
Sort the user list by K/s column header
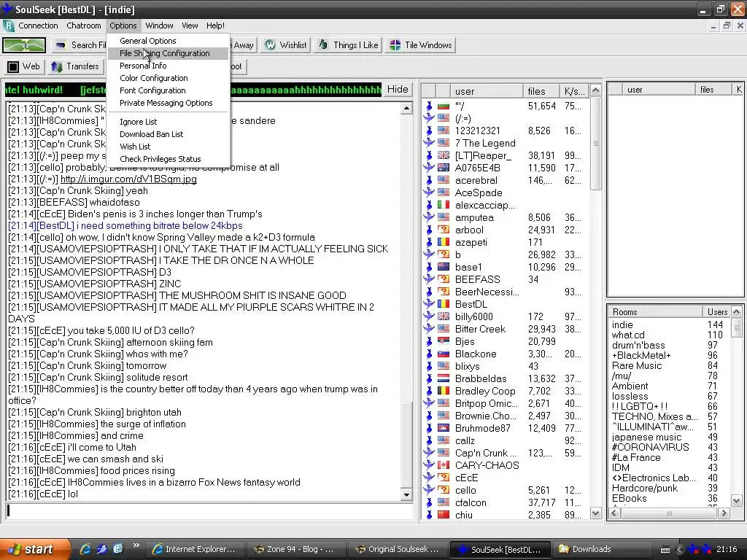(575, 91)
